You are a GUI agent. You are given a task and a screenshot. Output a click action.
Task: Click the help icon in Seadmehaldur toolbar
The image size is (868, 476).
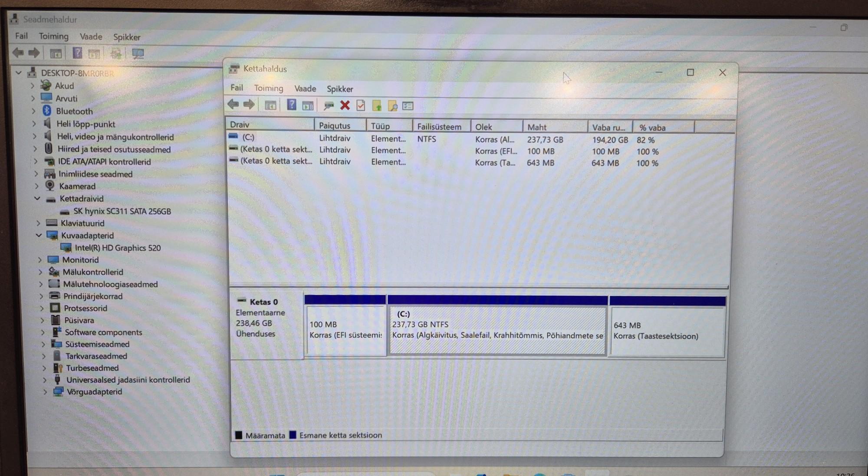[77, 53]
